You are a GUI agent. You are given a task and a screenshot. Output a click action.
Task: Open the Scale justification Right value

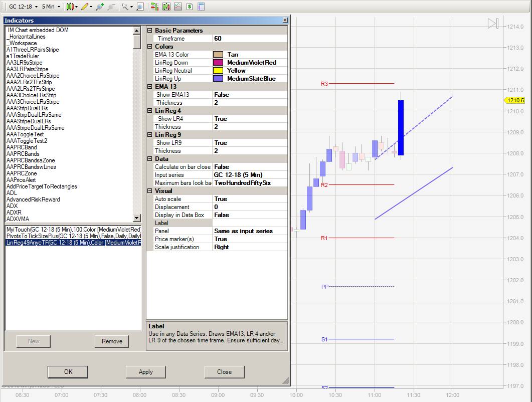[250, 247]
